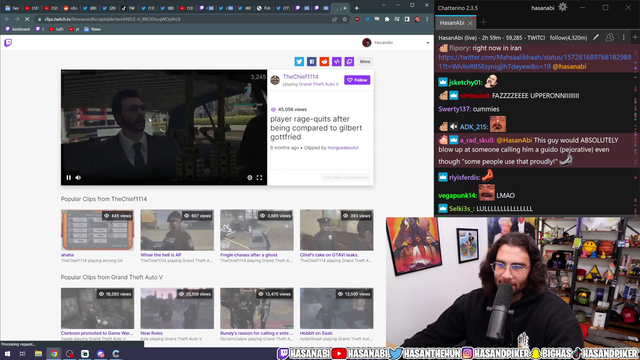Image resolution: width=640 pixels, height=360 pixels.
Task: Open the dashboard bookmark
Action: click(17, 29)
